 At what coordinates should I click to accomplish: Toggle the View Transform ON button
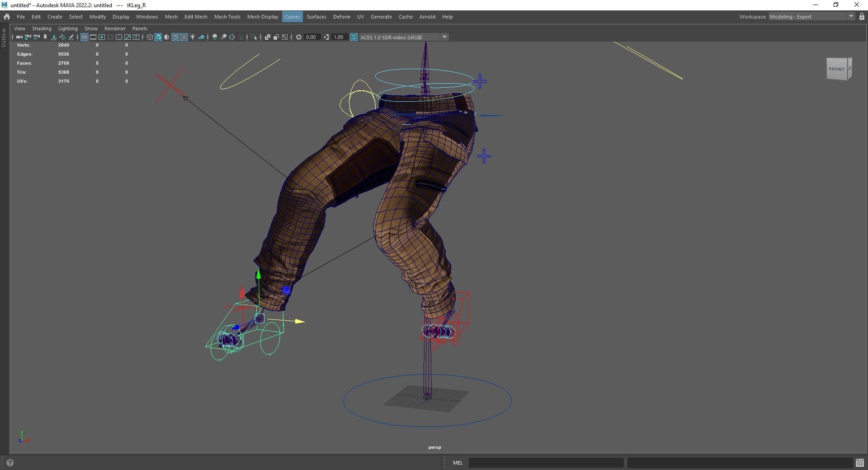tap(354, 37)
